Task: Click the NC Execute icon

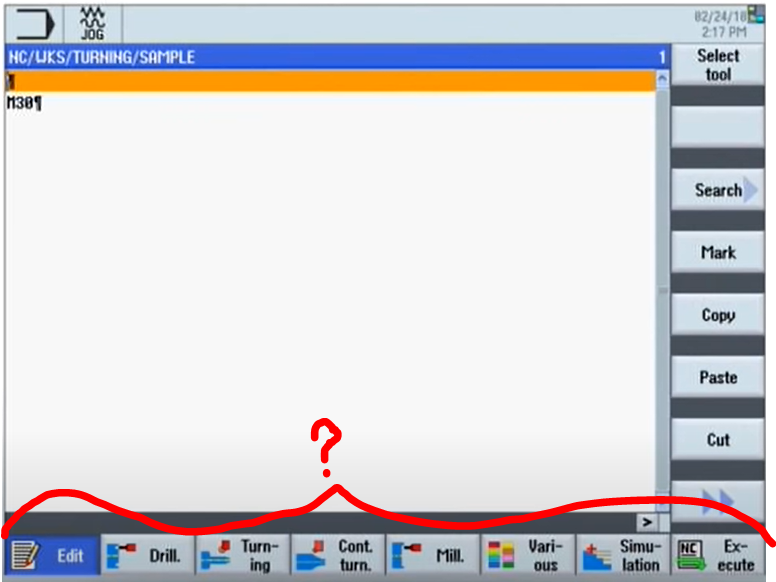Action: click(690, 555)
